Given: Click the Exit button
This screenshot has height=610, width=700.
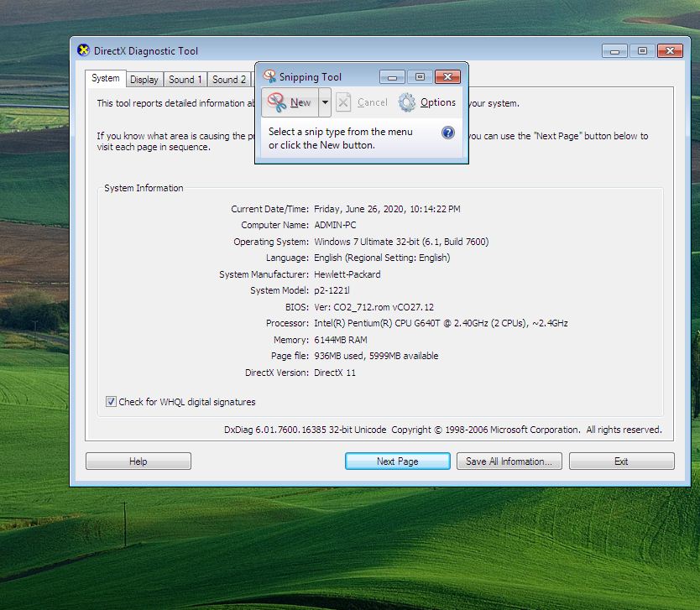Looking at the screenshot, I should tap(621, 461).
